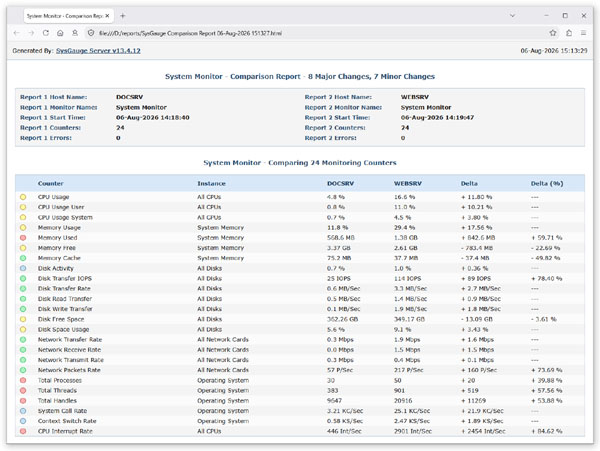The width and height of the screenshot is (600, 451).
Task: Click the Counter column header
Action: pos(51,183)
